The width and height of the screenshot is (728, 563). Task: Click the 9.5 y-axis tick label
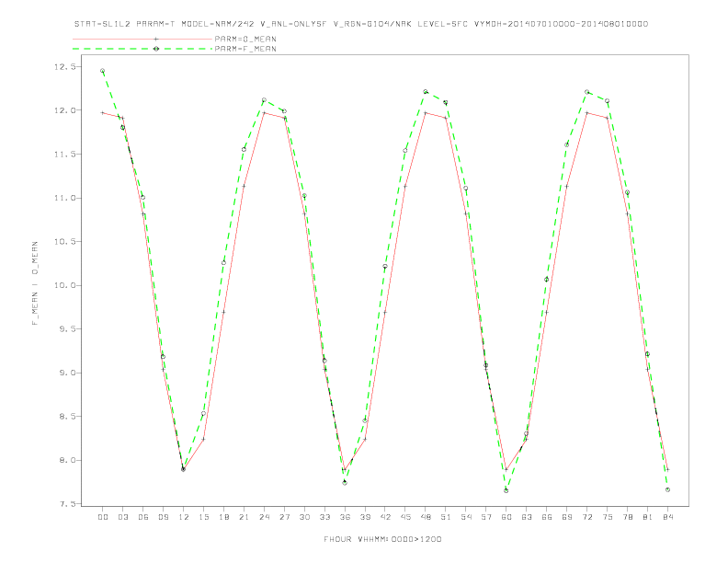[65, 329]
